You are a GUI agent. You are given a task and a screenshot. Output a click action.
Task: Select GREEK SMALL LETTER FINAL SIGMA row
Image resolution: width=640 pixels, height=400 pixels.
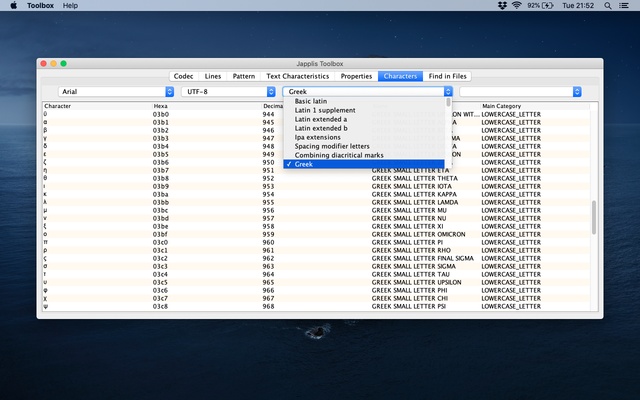pos(316,258)
